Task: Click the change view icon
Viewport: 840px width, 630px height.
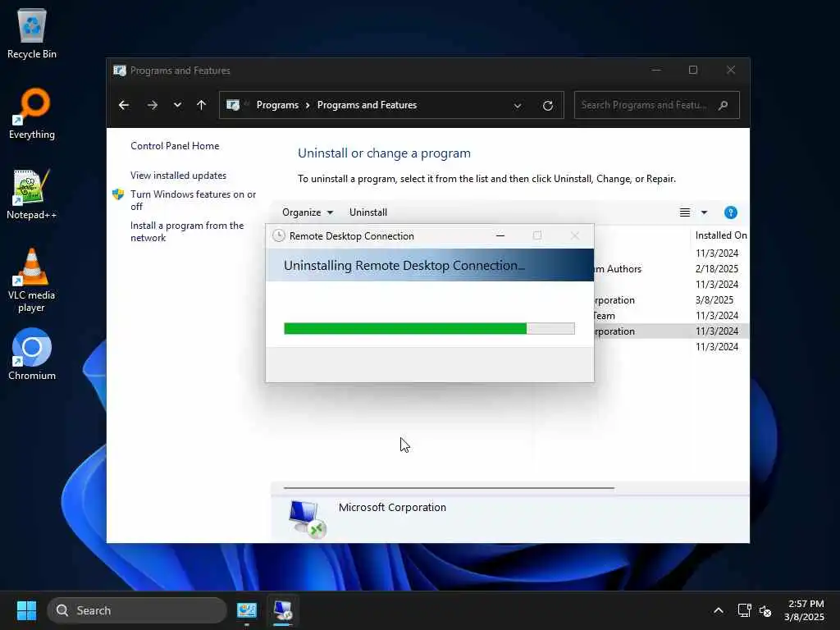Action: point(685,212)
